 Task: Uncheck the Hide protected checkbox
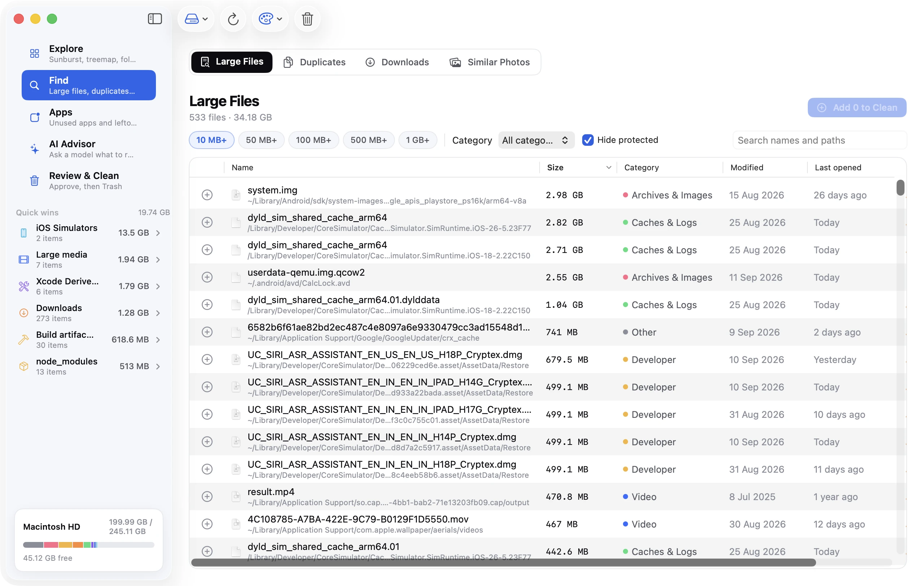pos(588,140)
